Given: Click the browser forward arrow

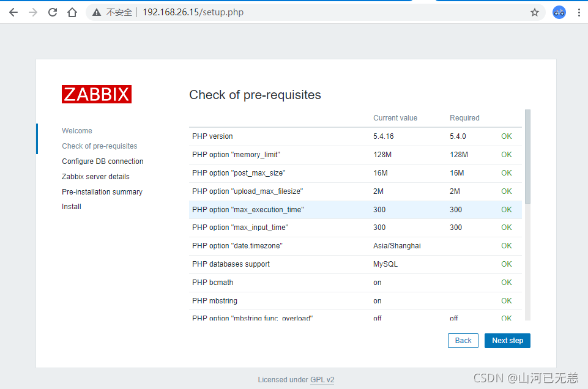Looking at the screenshot, I should [33, 12].
